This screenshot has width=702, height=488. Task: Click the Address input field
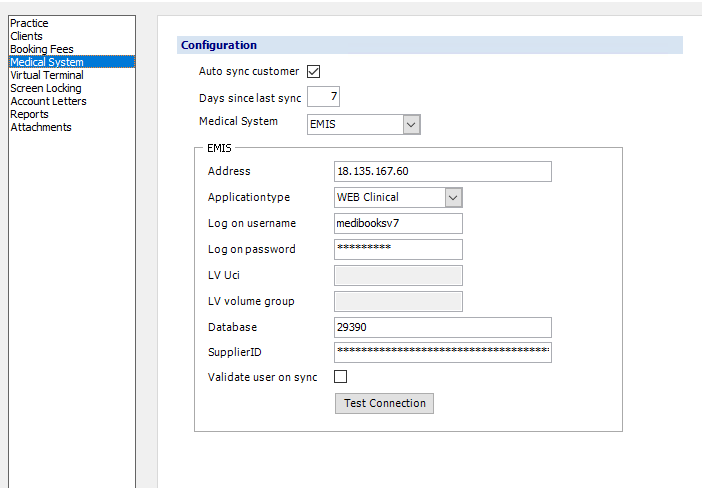click(442, 171)
